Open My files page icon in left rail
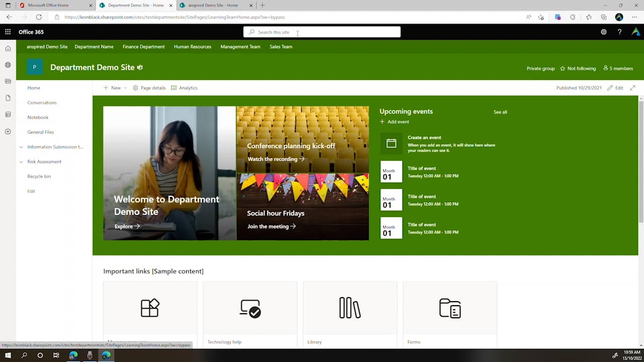 coord(8,98)
